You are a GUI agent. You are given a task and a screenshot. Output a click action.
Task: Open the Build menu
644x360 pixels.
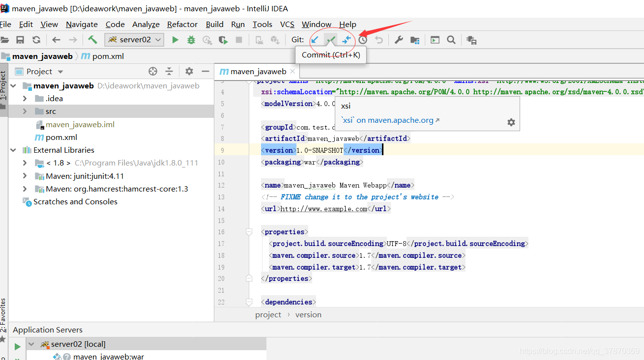214,24
